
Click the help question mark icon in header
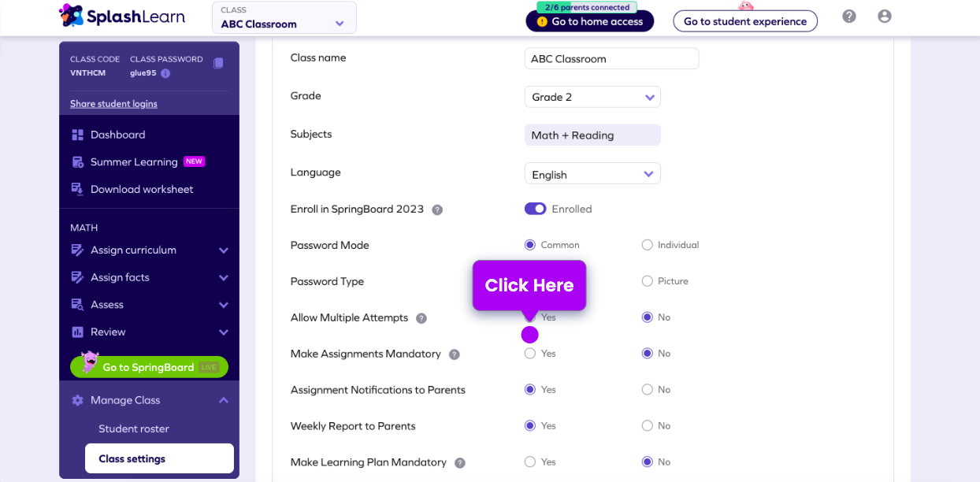point(848,17)
